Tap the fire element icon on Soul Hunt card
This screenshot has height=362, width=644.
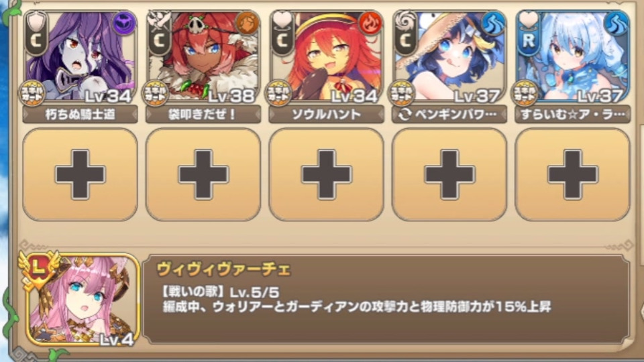point(370,23)
